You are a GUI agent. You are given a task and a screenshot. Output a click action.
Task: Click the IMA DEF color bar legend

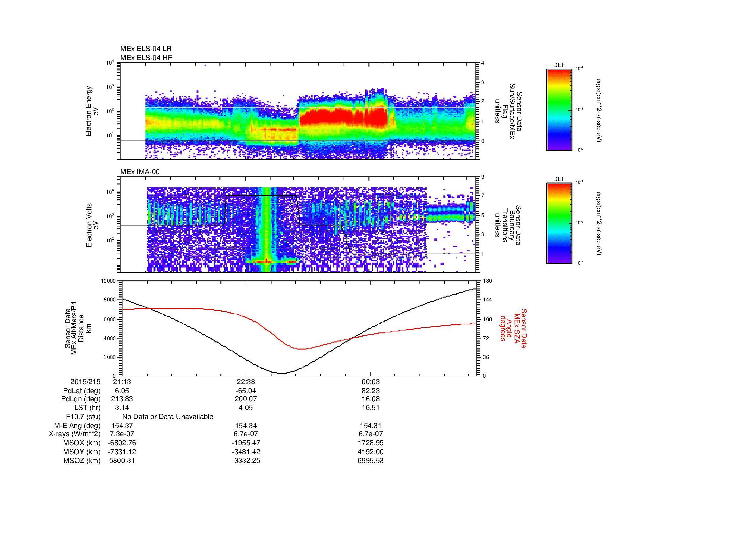[559, 224]
